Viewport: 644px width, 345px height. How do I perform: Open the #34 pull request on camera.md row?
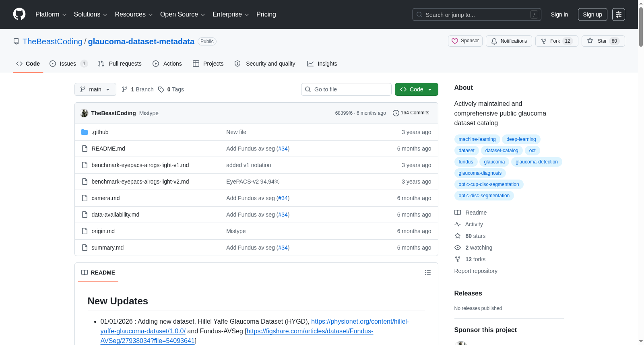(283, 198)
